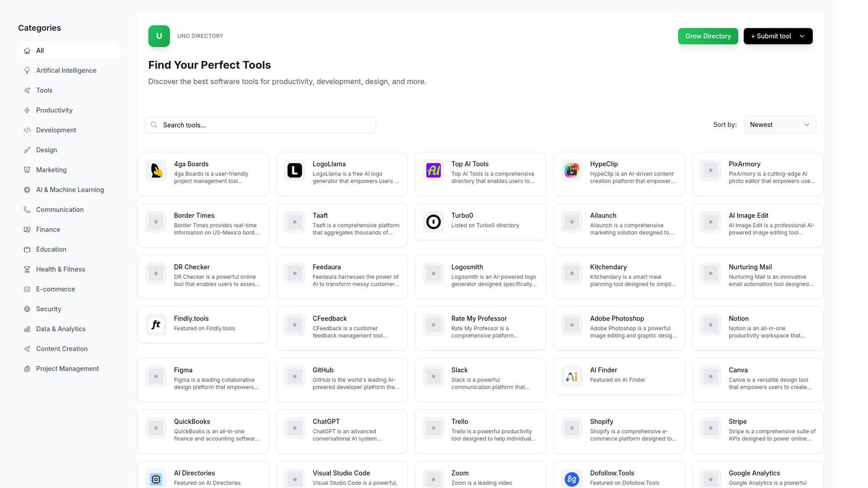Image resolution: width=868 pixels, height=488 pixels.
Task: Expand the Submit tool dropdown arrow
Action: click(802, 36)
